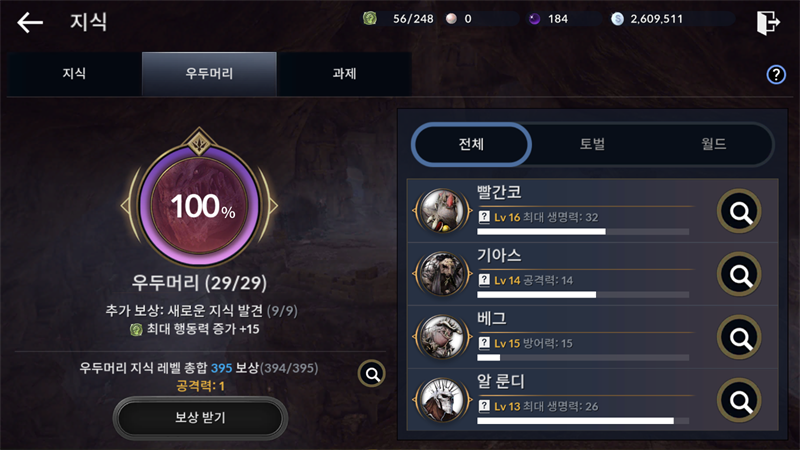Viewport: 800px width, 450px height.
Task: Select the 전체 filter
Action: (471, 144)
